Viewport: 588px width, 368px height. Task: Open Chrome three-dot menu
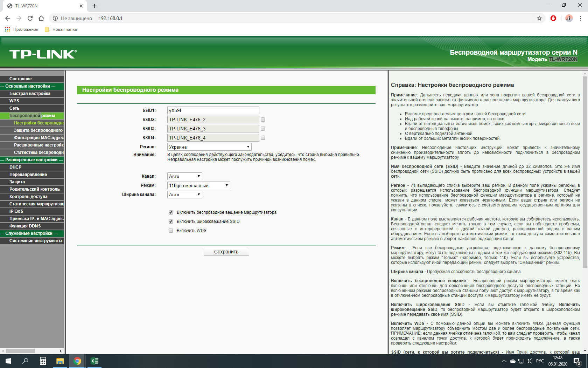(581, 18)
